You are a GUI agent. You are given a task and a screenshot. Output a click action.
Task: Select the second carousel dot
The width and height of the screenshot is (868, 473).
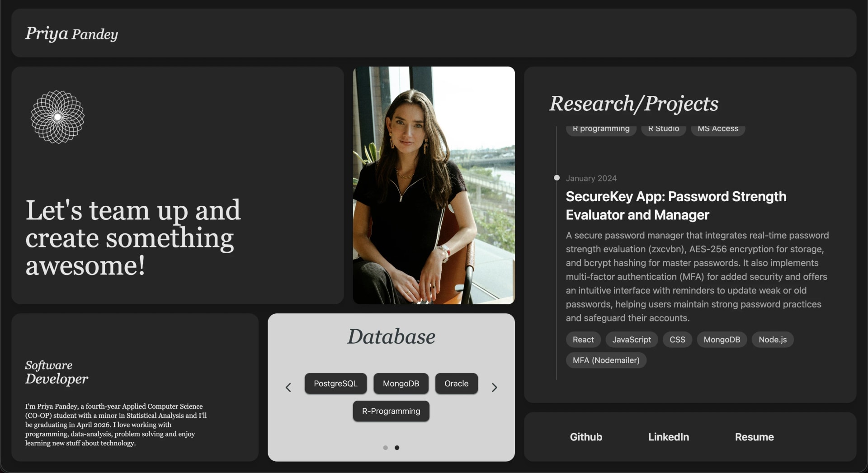pyautogui.click(x=397, y=448)
